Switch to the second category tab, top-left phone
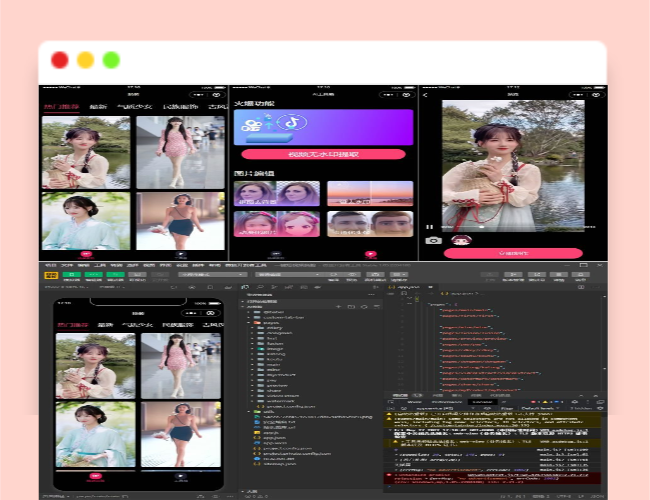650x500 pixels. (99, 106)
